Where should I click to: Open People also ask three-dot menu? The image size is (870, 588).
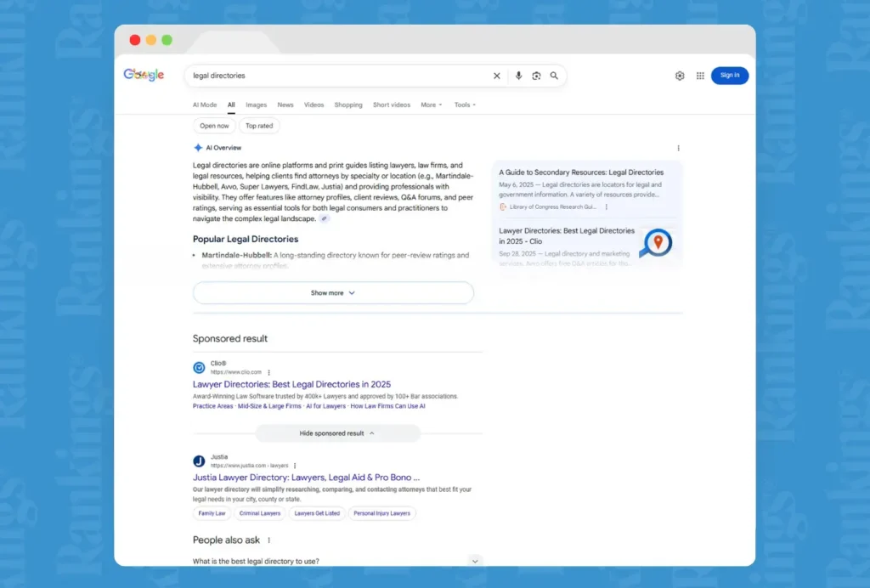[268, 540]
